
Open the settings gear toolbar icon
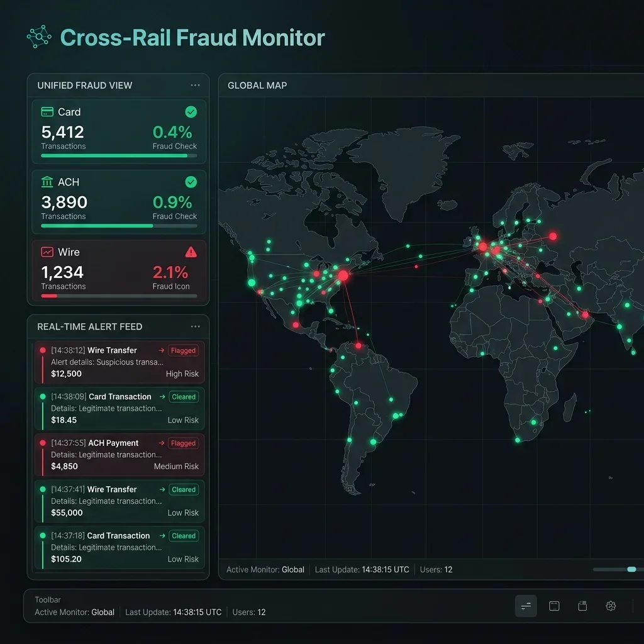(611, 606)
